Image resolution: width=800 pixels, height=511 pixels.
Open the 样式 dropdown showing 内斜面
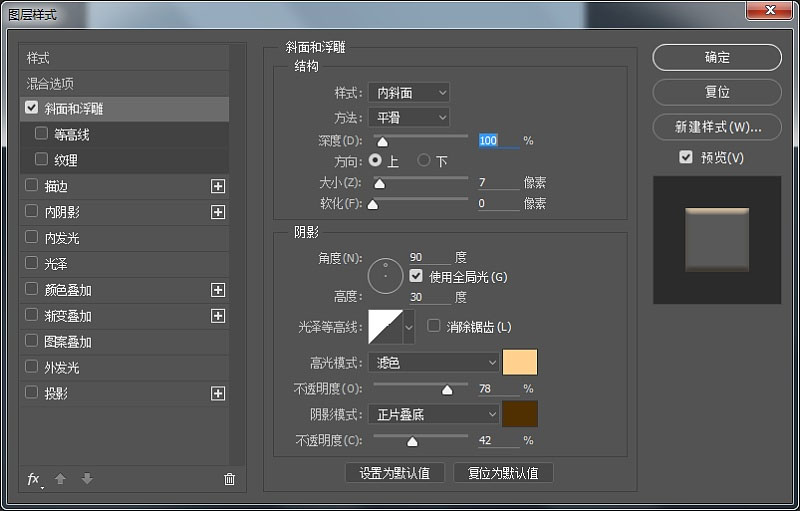[x=409, y=93]
